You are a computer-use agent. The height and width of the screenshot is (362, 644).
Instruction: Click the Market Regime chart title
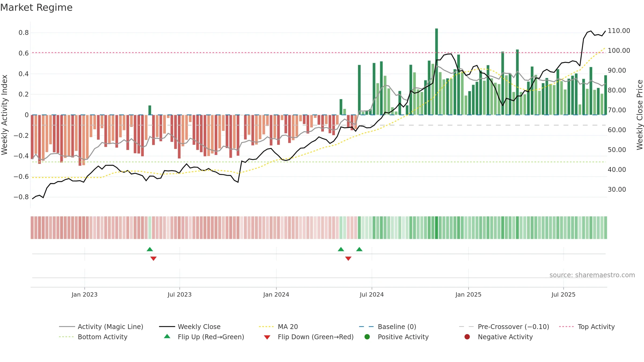pyautogui.click(x=36, y=8)
